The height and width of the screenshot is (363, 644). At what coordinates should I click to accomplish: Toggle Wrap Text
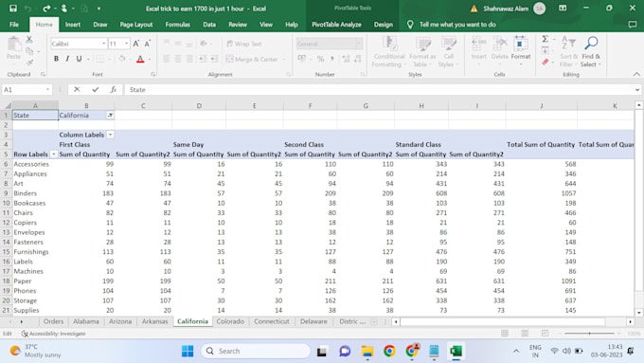pos(244,44)
